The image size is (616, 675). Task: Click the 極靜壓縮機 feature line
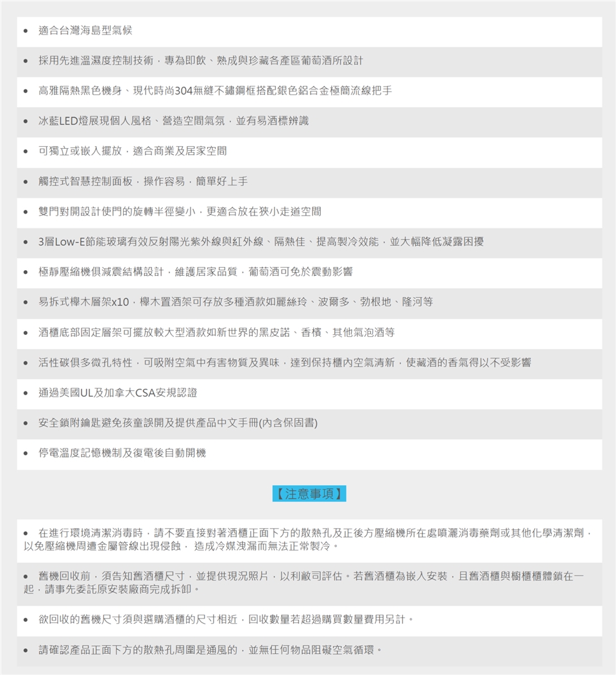click(x=195, y=272)
